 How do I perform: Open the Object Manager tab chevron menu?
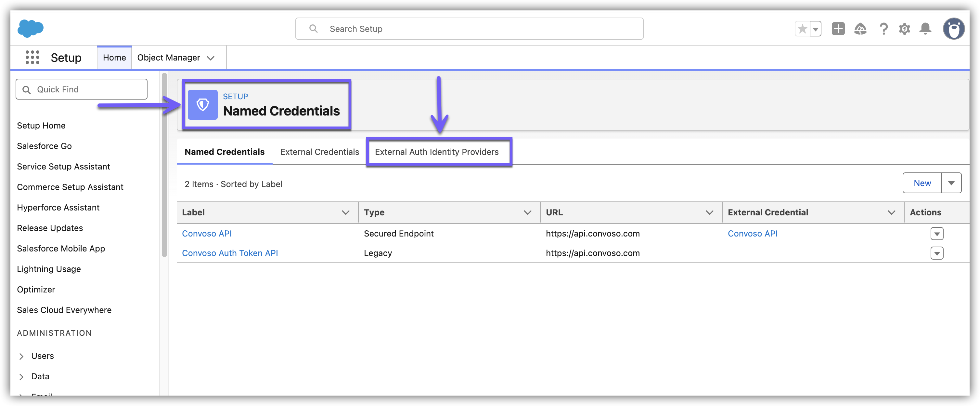tap(210, 58)
